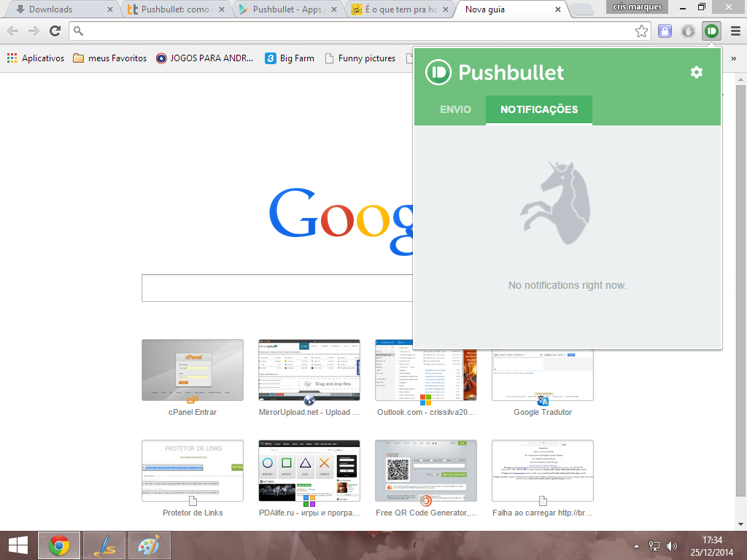Go forward to the next page
This screenshot has height=560, width=747.
click(x=34, y=31)
